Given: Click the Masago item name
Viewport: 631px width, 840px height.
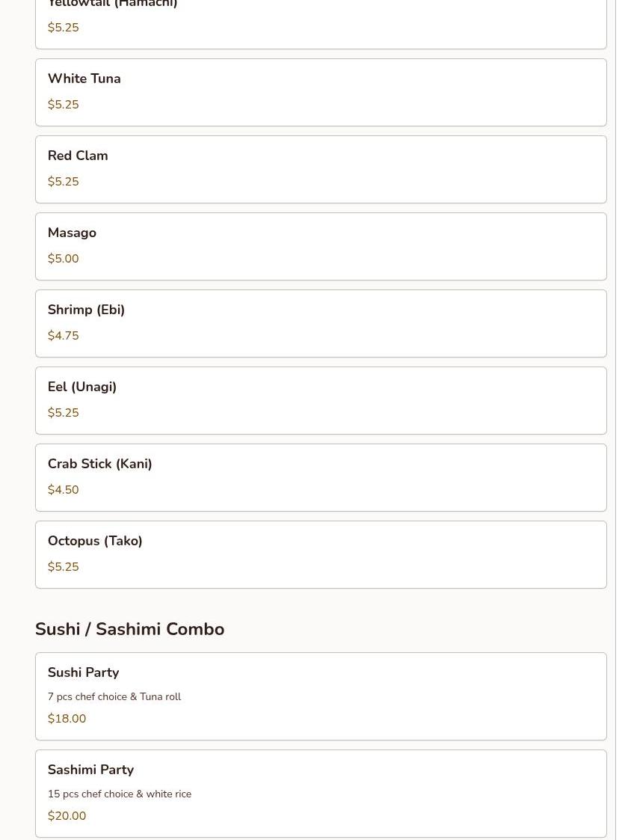Looking at the screenshot, I should coord(72,233).
